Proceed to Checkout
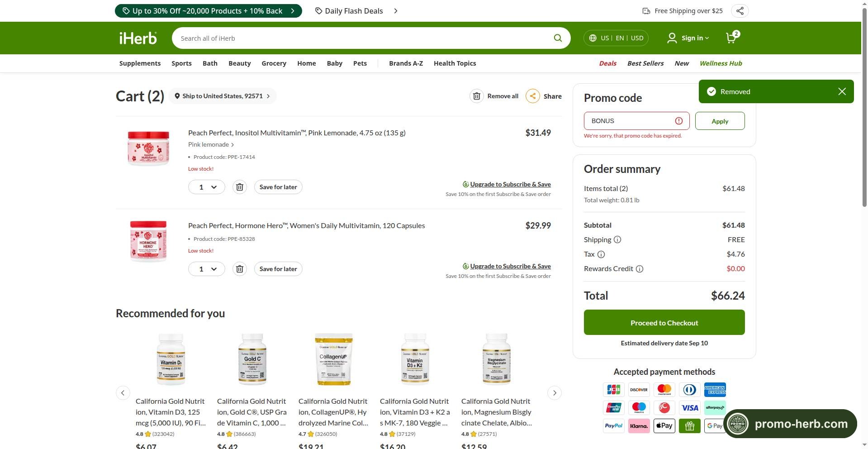Viewport: 868px width, 449px height. (x=664, y=322)
